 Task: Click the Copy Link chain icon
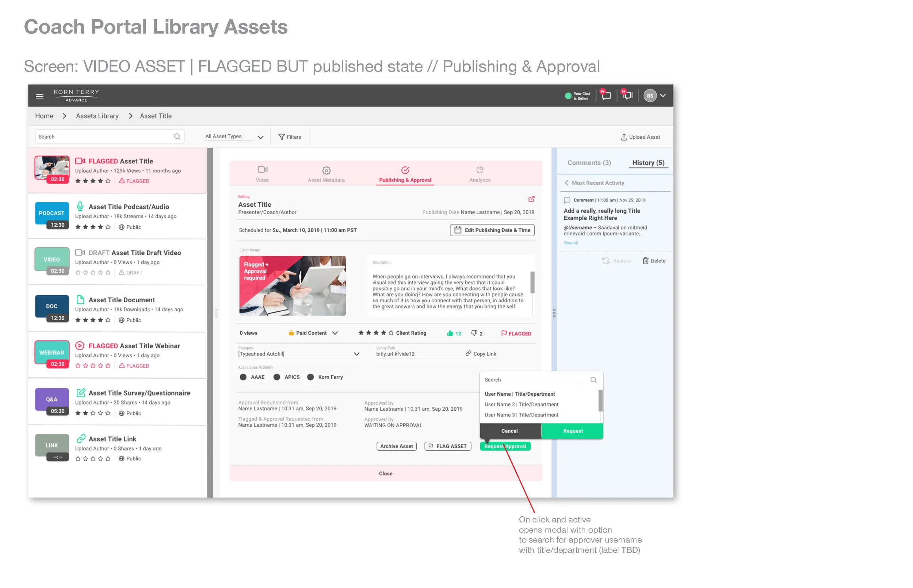point(468,354)
